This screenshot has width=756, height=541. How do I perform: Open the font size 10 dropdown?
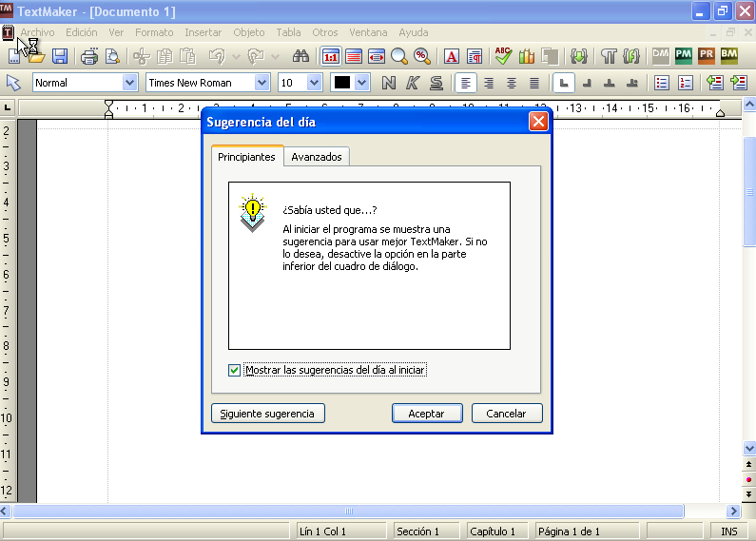(314, 83)
